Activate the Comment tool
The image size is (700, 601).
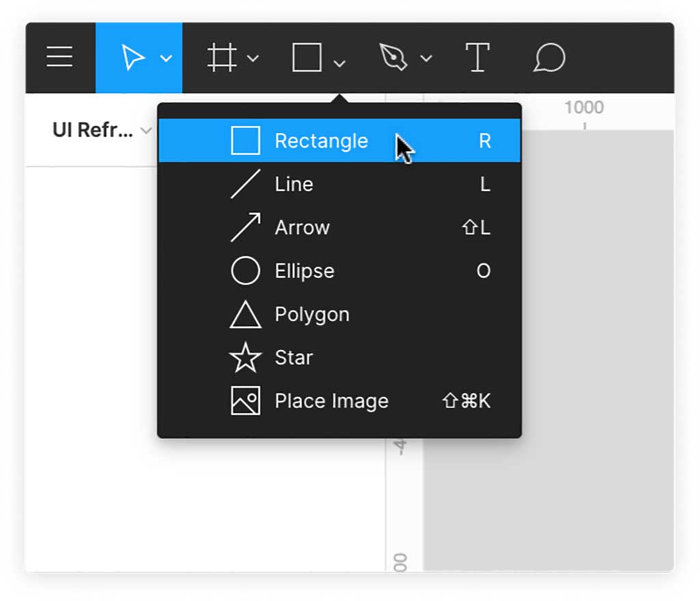(549, 57)
